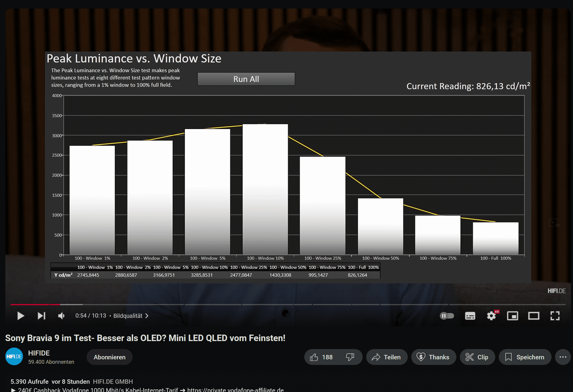Click the video title text
Screen dimensions: 573x392
(x=145, y=338)
